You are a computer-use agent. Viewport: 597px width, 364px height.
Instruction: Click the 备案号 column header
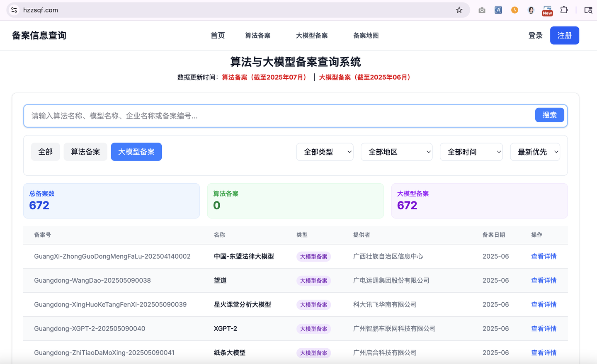point(42,235)
